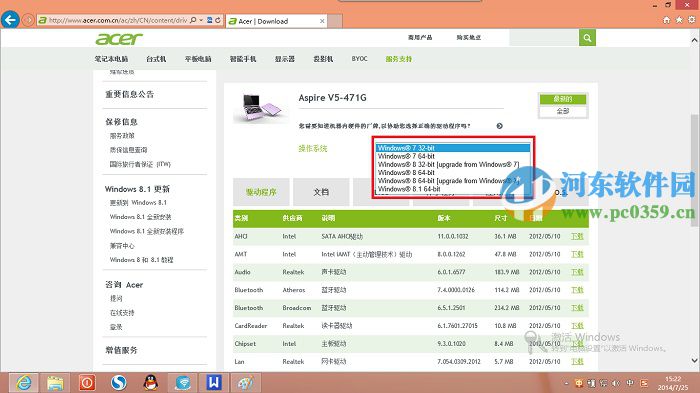Click the green site search button

[x=587, y=38]
